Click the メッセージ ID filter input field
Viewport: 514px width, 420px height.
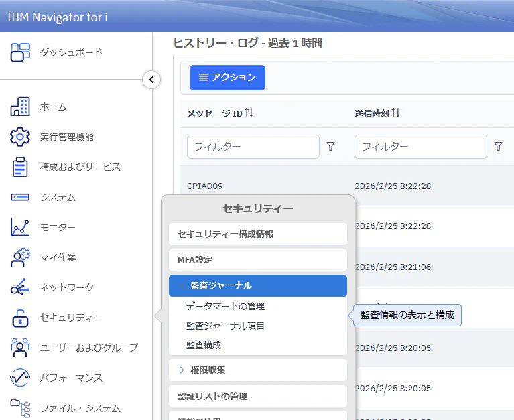(x=253, y=147)
